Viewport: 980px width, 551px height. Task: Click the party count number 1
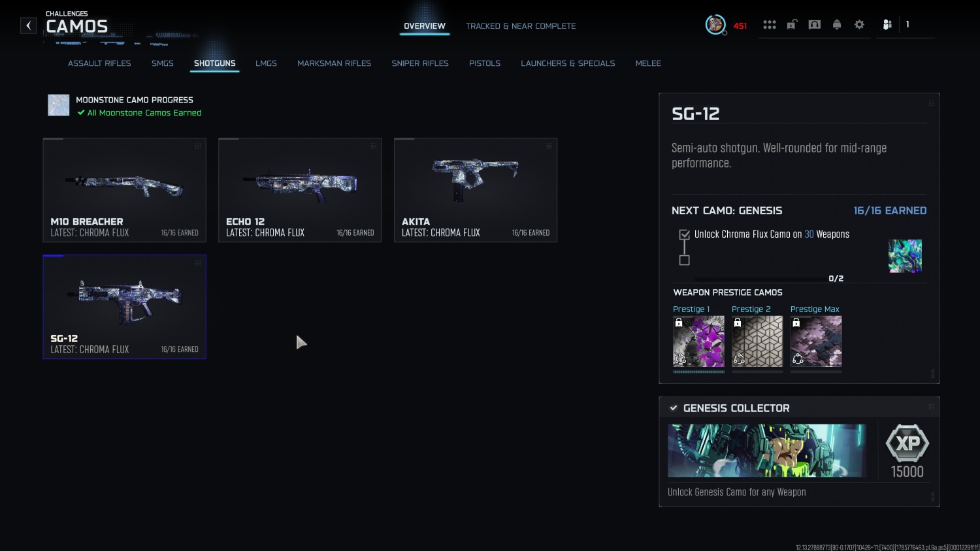[907, 24]
